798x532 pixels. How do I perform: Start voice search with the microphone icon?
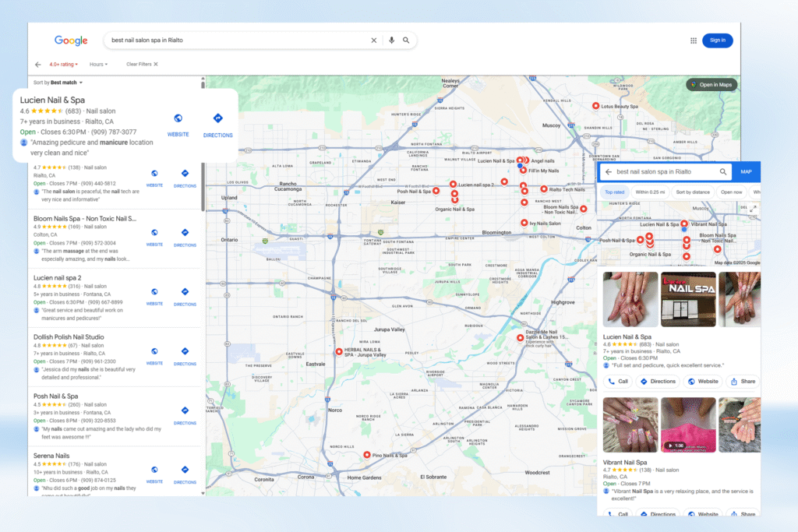pos(391,41)
